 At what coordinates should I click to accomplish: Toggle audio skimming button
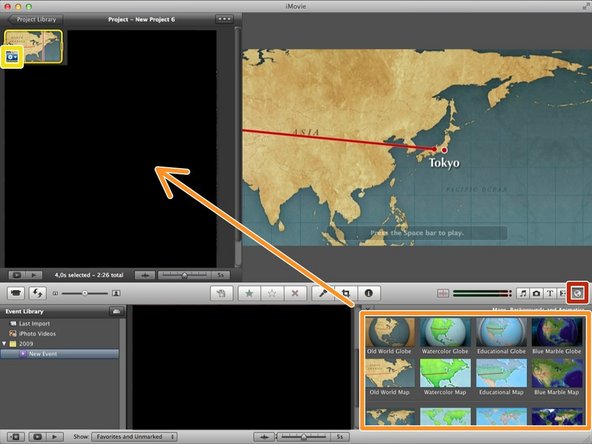443,293
